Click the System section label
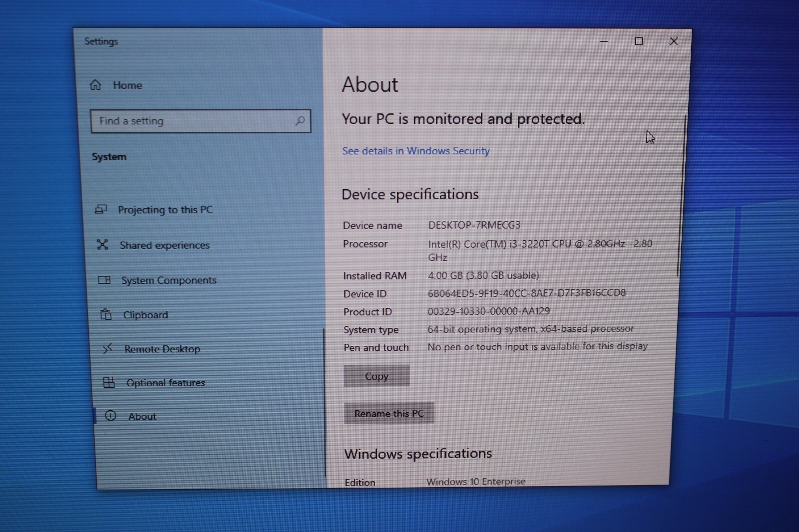 [109, 157]
